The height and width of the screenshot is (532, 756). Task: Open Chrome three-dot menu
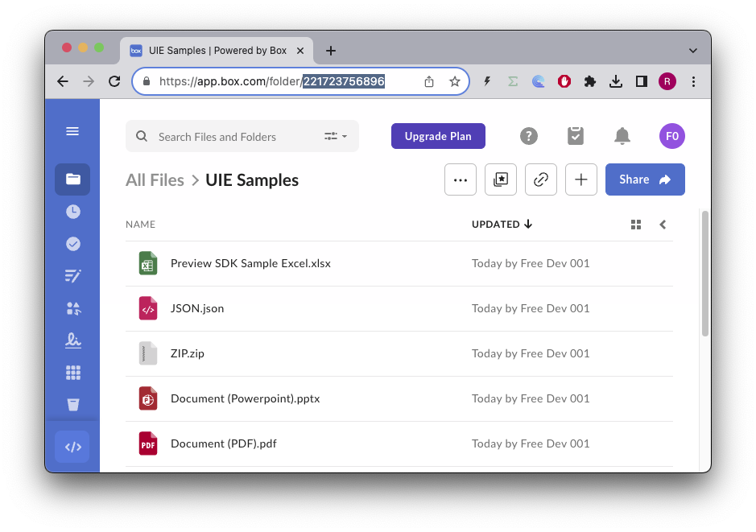point(693,81)
